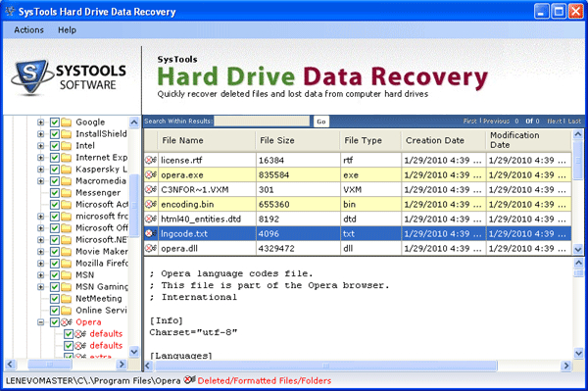Open the Actions menu

click(x=28, y=30)
